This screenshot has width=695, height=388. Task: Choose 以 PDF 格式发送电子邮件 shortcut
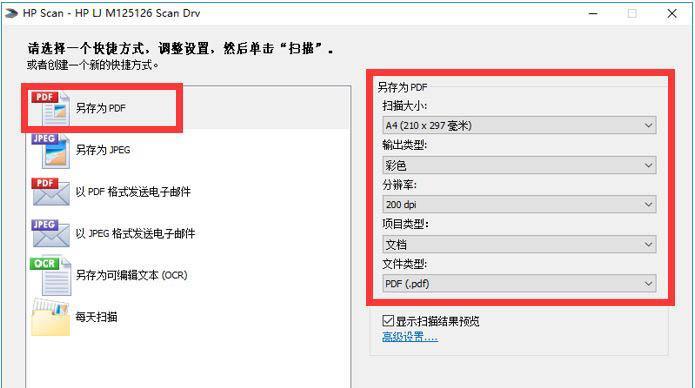point(133,192)
